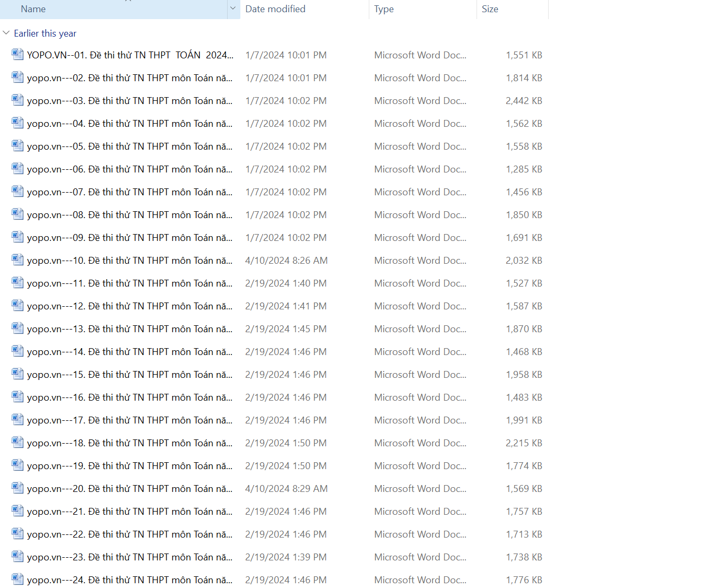Click Word icon of yopo.vn---21 file
Viewport: 710px width, 588px height.
coord(18,511)
